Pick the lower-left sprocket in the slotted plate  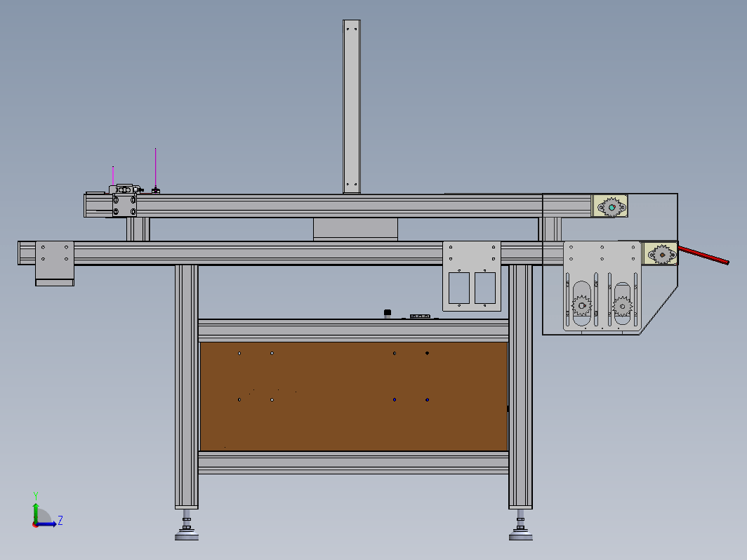[581, 306]
